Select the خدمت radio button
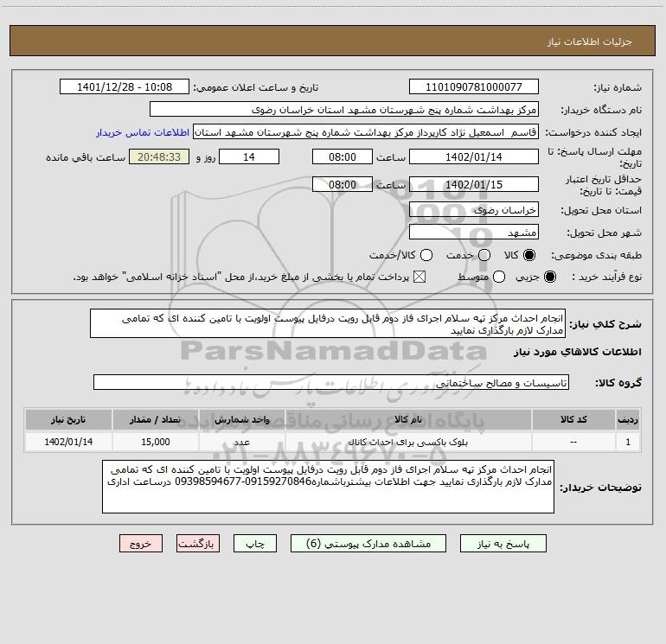This screenshot has height=644, width=666. click(x=484, y=255)
